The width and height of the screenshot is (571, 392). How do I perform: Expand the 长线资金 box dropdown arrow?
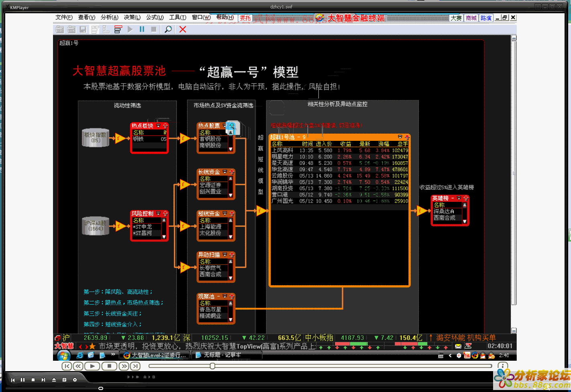225,172
